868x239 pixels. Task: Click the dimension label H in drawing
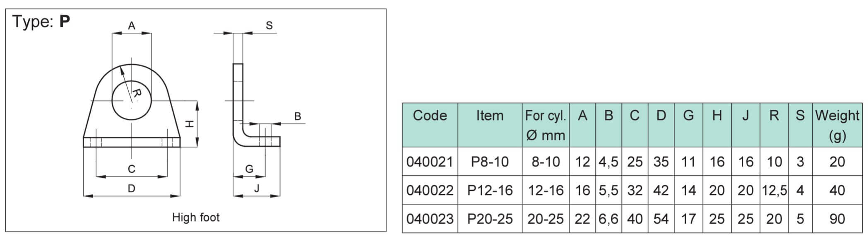pos(189,123)
